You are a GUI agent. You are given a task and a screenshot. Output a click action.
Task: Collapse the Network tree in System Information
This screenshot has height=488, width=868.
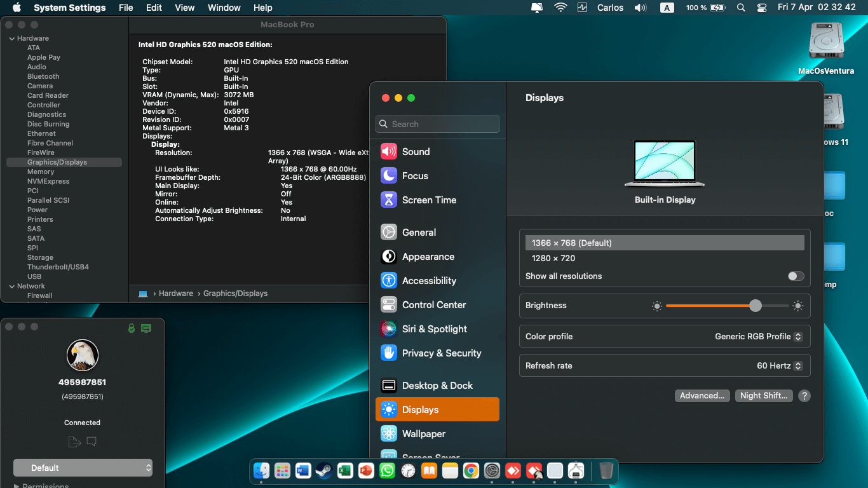point(11,287)
